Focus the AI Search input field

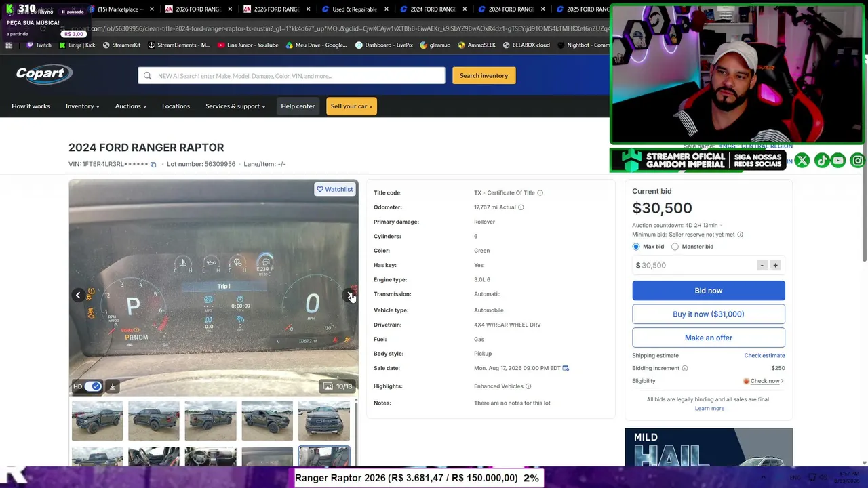(x=292, y=76)
